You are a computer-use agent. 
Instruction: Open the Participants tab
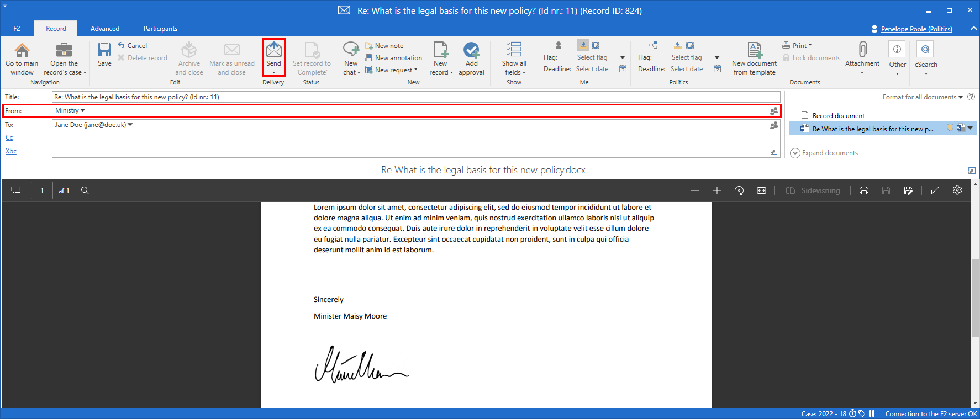[x=160, y=29]
